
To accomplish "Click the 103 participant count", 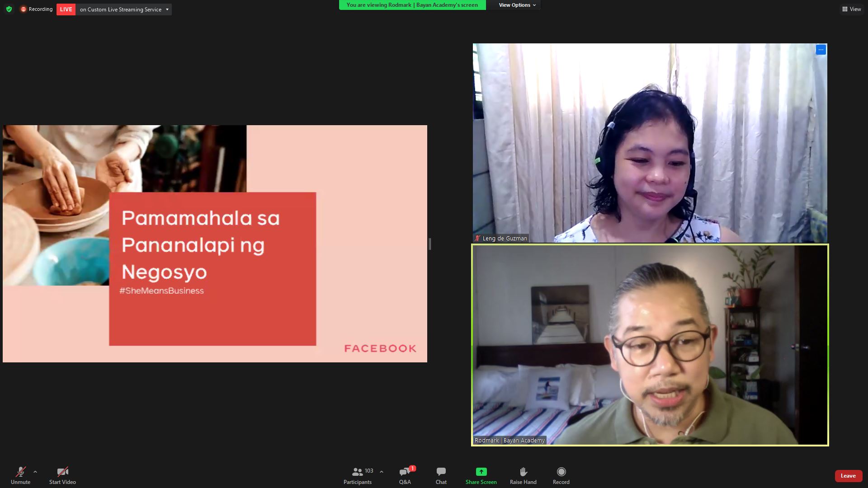I will [x=369, y=471].
